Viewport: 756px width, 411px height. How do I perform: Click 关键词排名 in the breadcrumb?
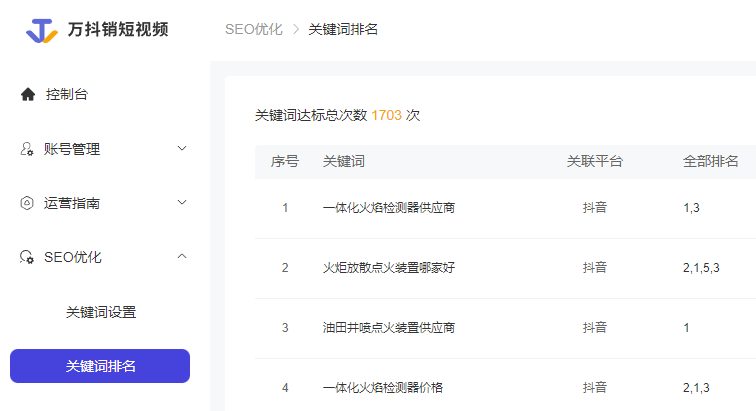[342, 30]
